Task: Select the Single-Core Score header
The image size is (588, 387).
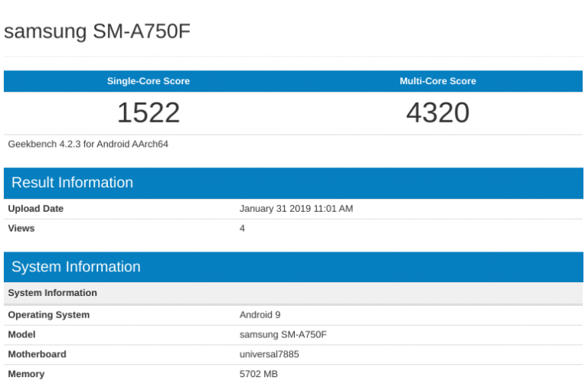Action: tap(148, 81)
